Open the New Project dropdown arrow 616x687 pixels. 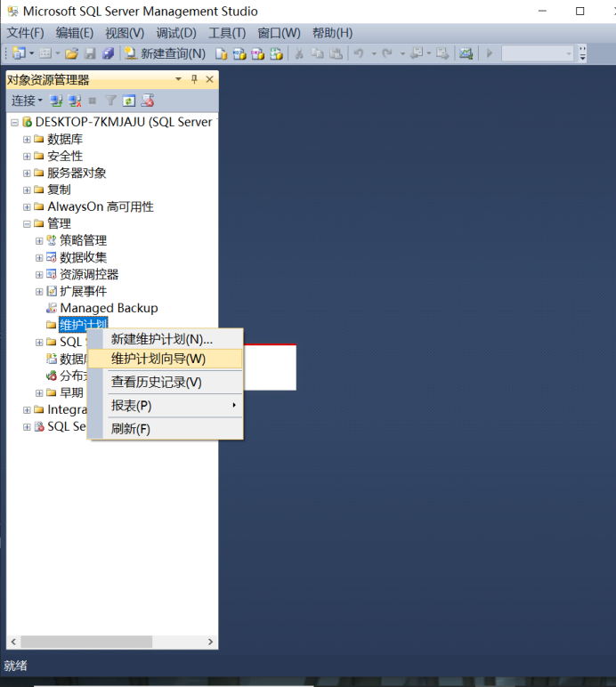[31, 53]
